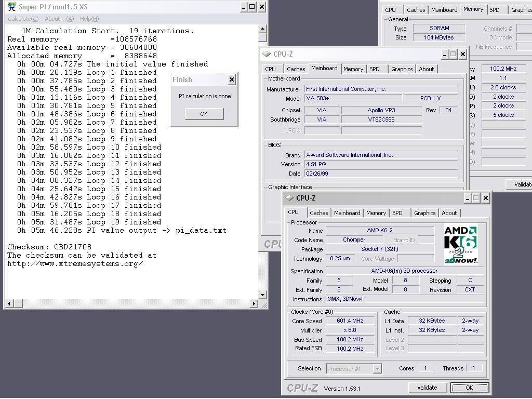The height and width of the screenshot is (399, 532).
Task: Close the front CPU-Z CPU window
Action: click(x=486, y=198)
